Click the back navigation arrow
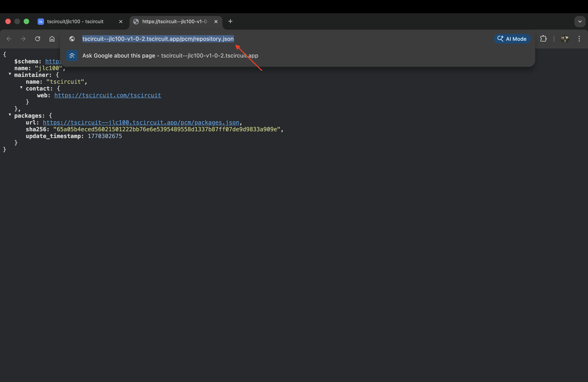 tap(9, 39)
